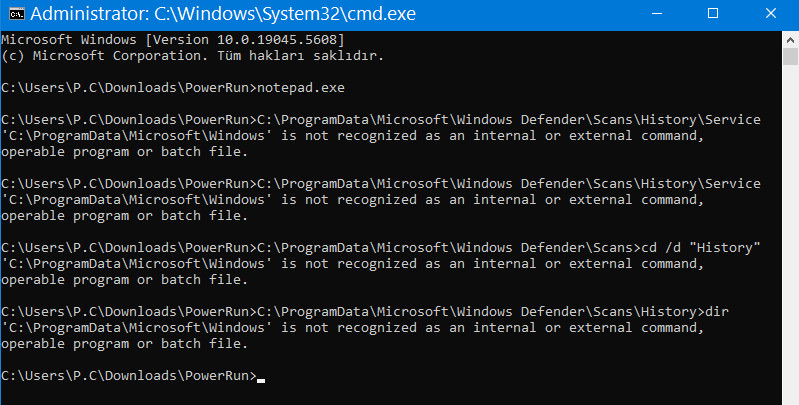Click the 'cd /d "History"' command text

pos(701,248)
